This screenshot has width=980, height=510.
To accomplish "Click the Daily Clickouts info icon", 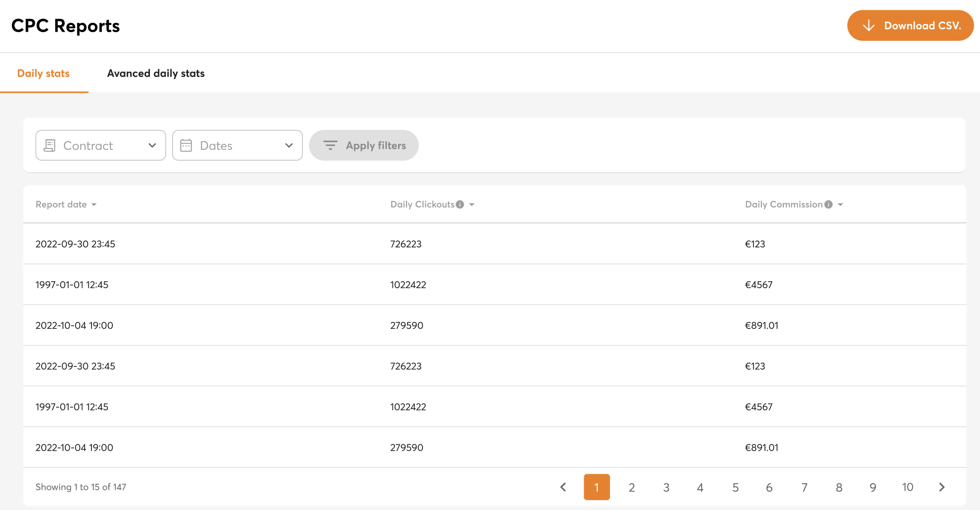I will click(x=460, y=204).
